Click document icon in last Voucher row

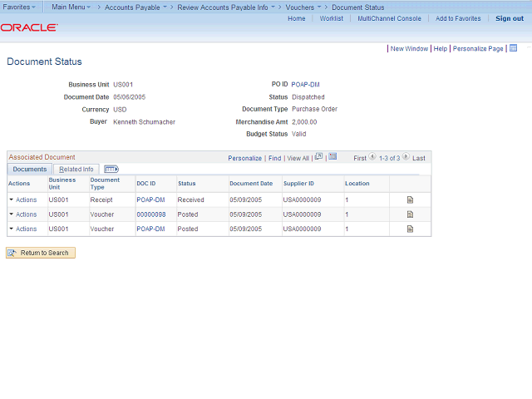pyautogui.click(x=410, y=229)
